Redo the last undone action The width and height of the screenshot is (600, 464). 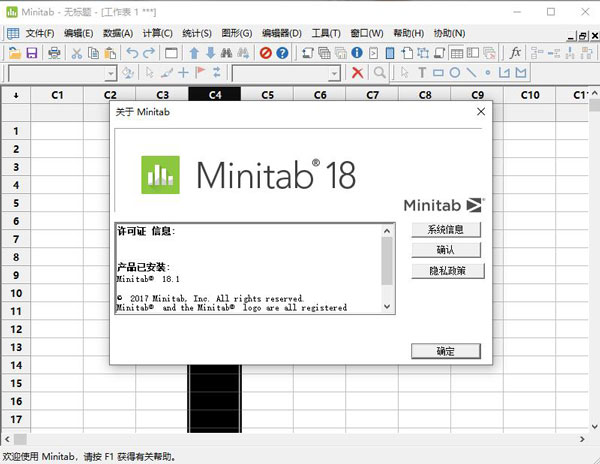149,53
